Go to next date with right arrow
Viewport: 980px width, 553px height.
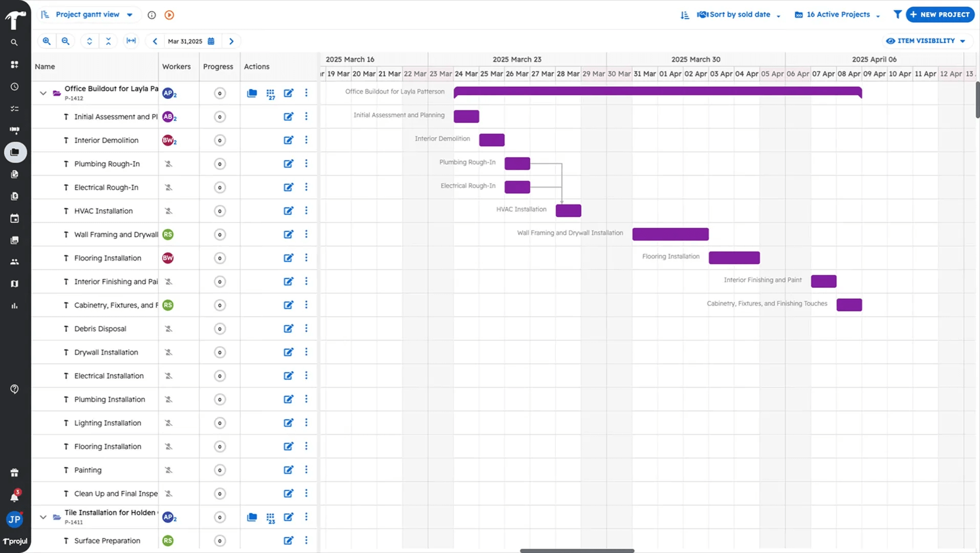pyautogui.click(x=231, y=41)
